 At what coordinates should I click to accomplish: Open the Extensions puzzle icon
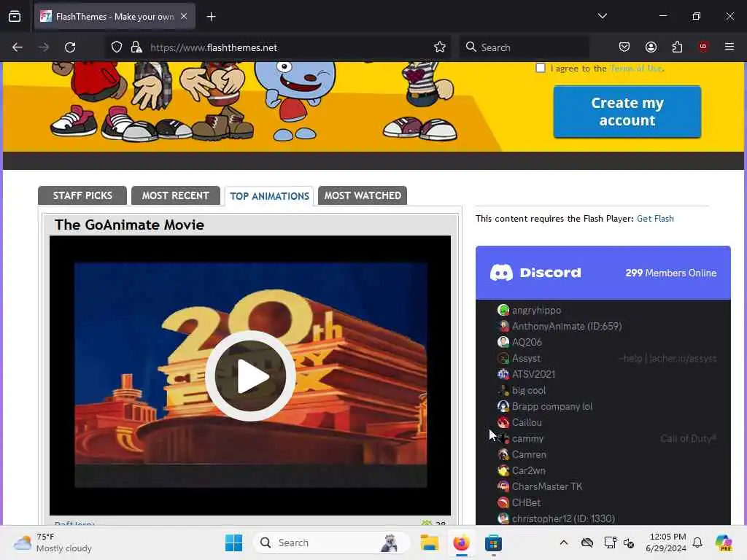click(x=677, y=47)
